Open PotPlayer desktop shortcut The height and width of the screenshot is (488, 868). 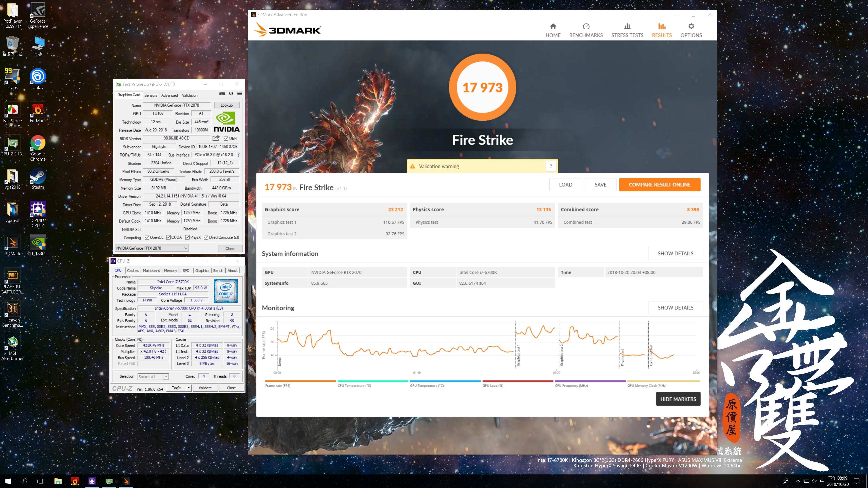point(12,16)
